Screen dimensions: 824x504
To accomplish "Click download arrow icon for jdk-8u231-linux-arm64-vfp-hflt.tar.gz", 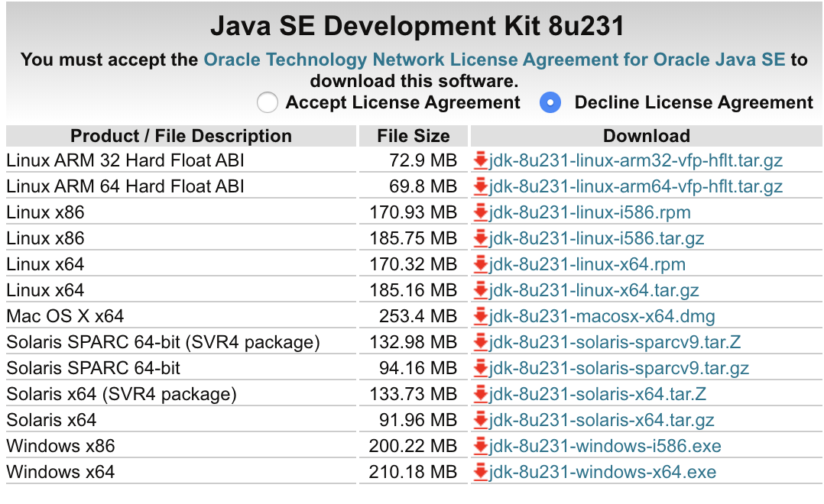I will pos(480,186).
